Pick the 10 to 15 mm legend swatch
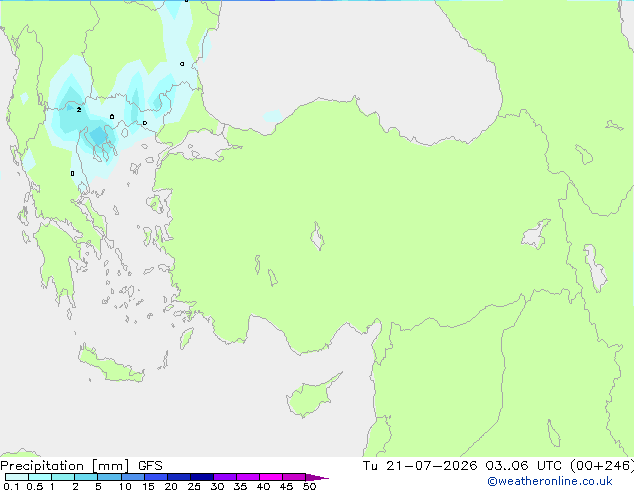 point(133,477)
